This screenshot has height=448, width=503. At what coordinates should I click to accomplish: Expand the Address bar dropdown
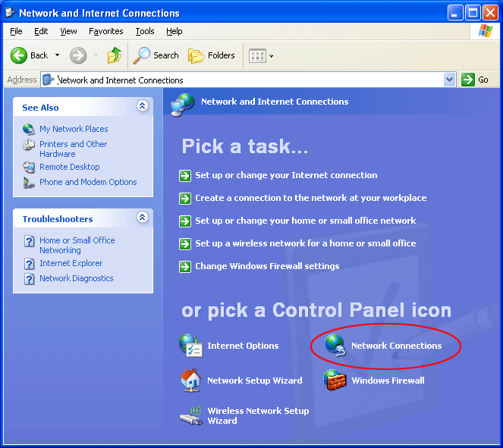click(x=449, y=80)
